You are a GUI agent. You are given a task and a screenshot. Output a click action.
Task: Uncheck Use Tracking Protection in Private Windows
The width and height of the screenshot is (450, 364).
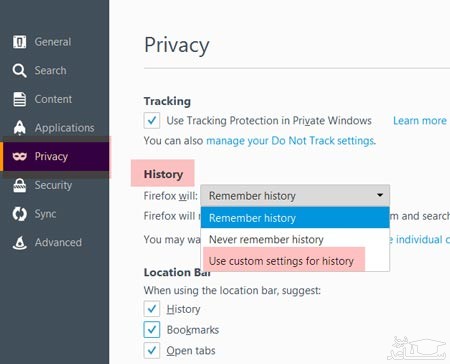[152, 120]
